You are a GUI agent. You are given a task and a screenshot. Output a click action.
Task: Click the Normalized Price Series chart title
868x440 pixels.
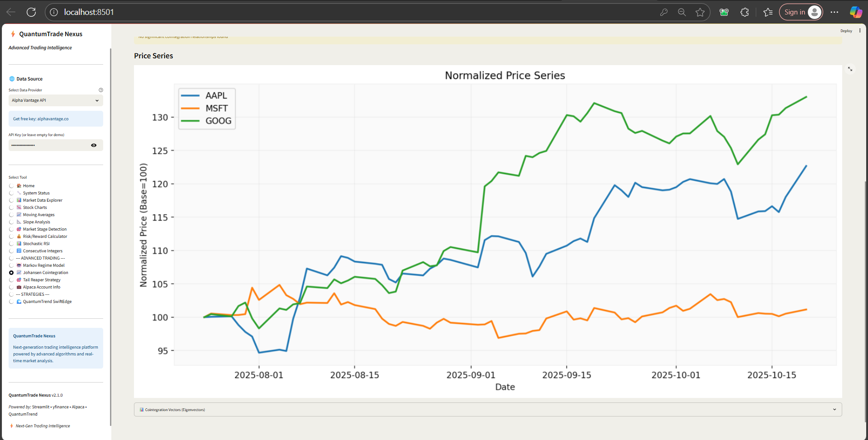pos(505,76)
